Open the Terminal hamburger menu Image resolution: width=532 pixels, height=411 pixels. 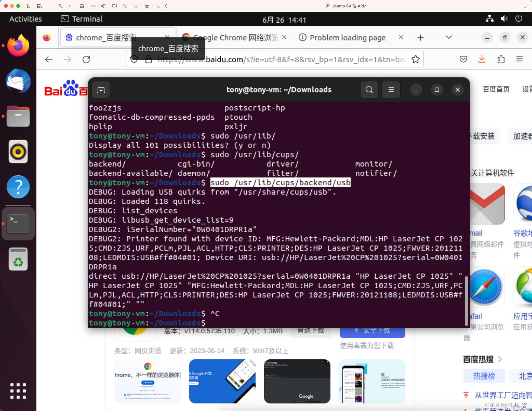391,90
